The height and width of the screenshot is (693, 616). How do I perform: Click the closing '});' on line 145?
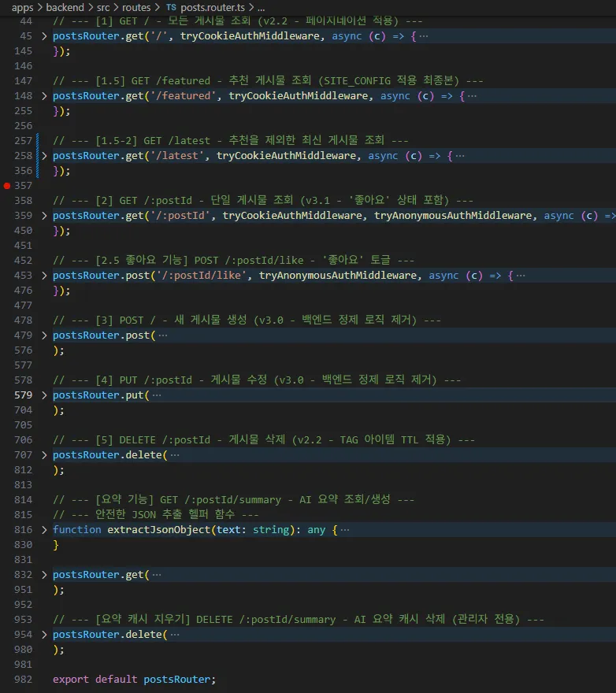pos(61,51)
